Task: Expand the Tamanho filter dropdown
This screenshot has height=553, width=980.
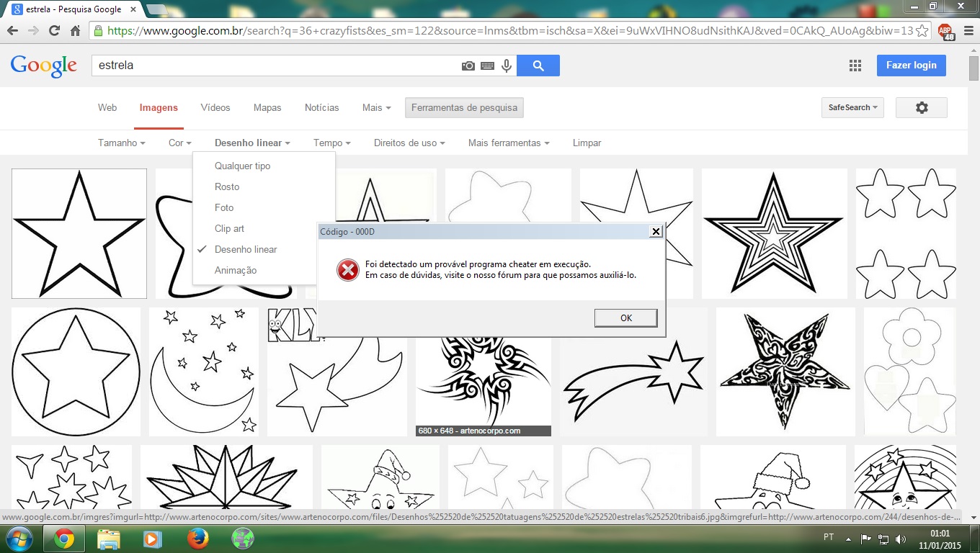Action: click(x=121, y=143)
